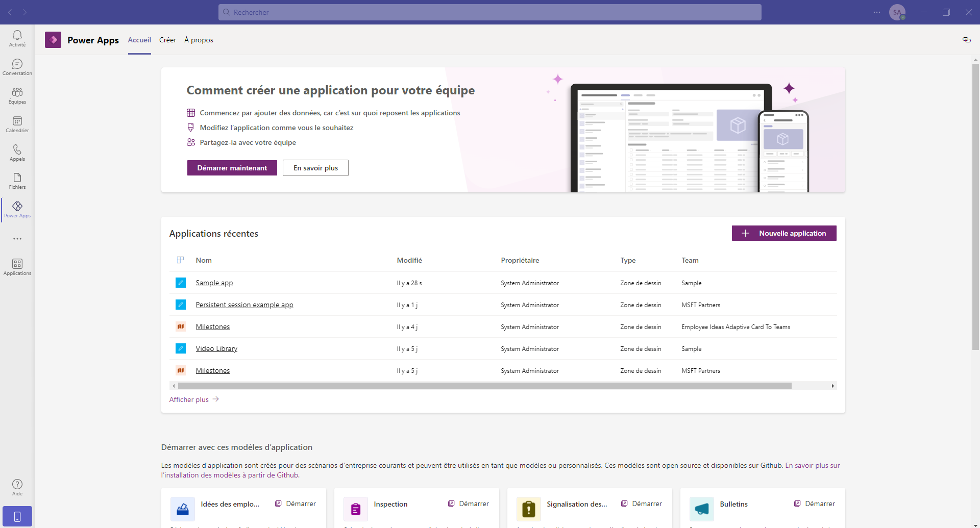Click the Sample app row icon
The height and width of the screenshot is (528, 980).
[x=181, y=283]
